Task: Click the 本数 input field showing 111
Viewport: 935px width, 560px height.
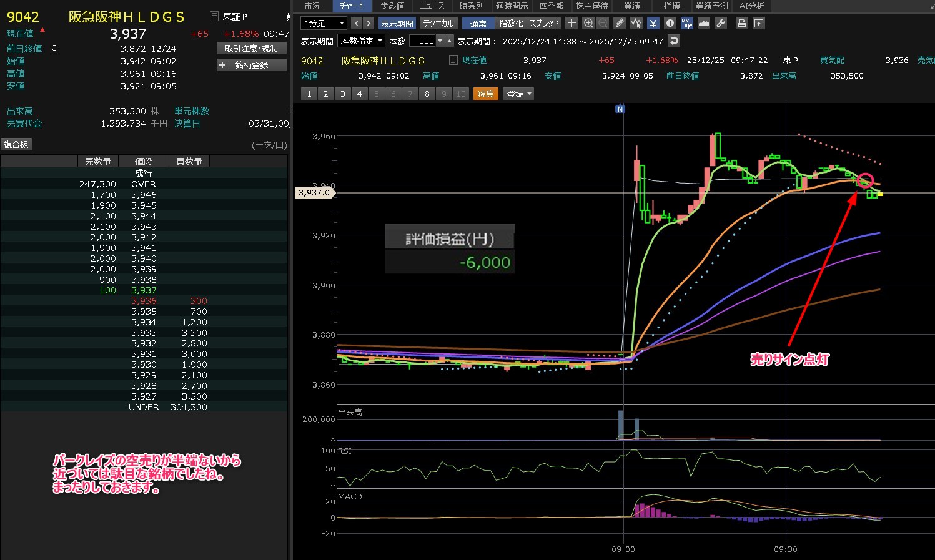Action: coord(423,41)
